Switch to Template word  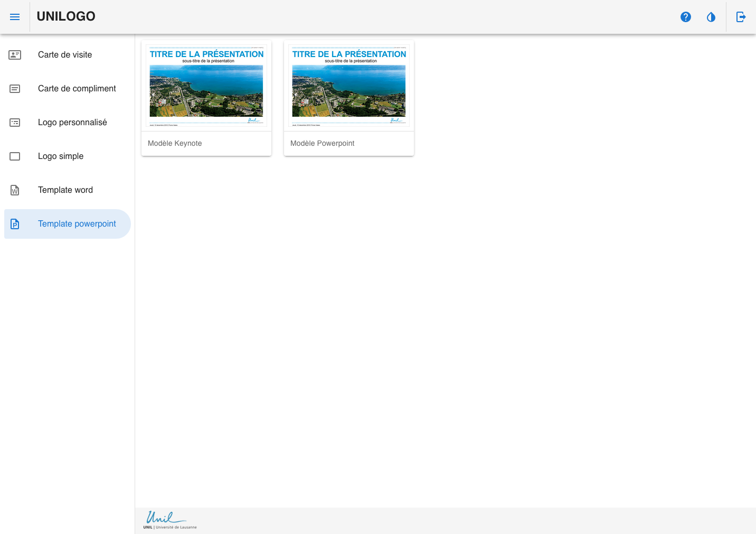[x=65, y=190]
